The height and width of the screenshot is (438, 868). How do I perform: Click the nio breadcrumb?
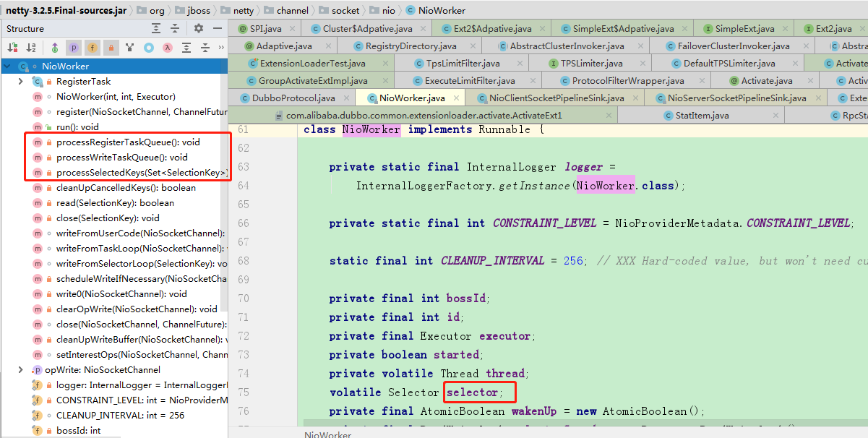(389, 11)
